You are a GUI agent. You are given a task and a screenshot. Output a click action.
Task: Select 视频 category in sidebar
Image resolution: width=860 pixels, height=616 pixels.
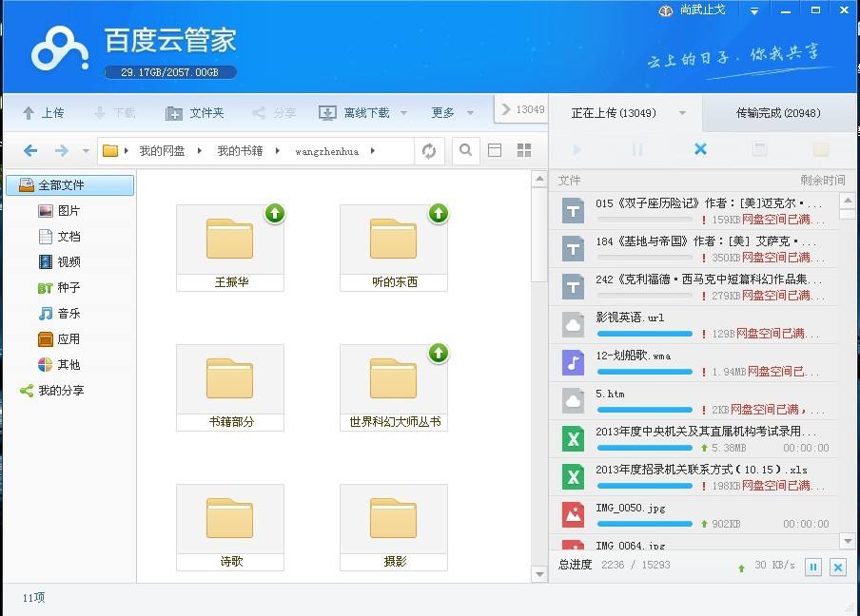tap(60, 262)
